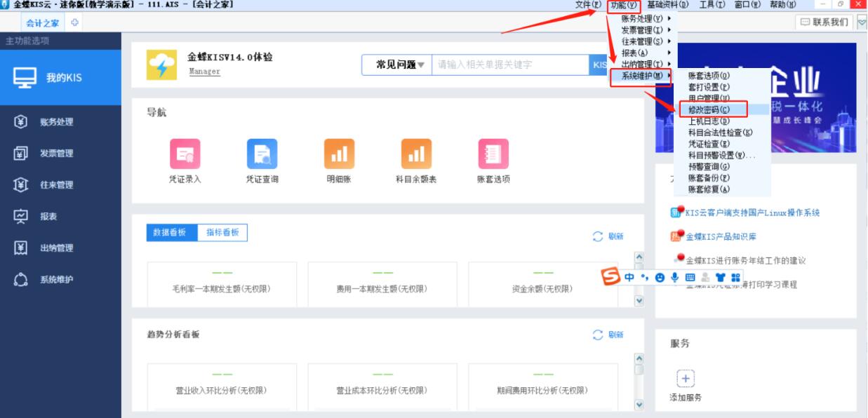Click the 凭证录入 navigation icon
This screenshot has width=868, height=418.
[185, 154]
